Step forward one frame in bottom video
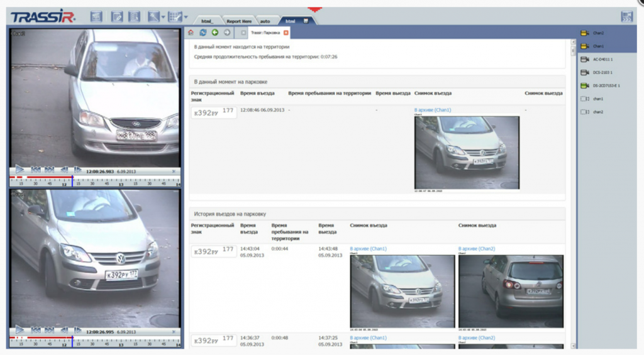This screenshot has height=355, width=644. [77, 330]
